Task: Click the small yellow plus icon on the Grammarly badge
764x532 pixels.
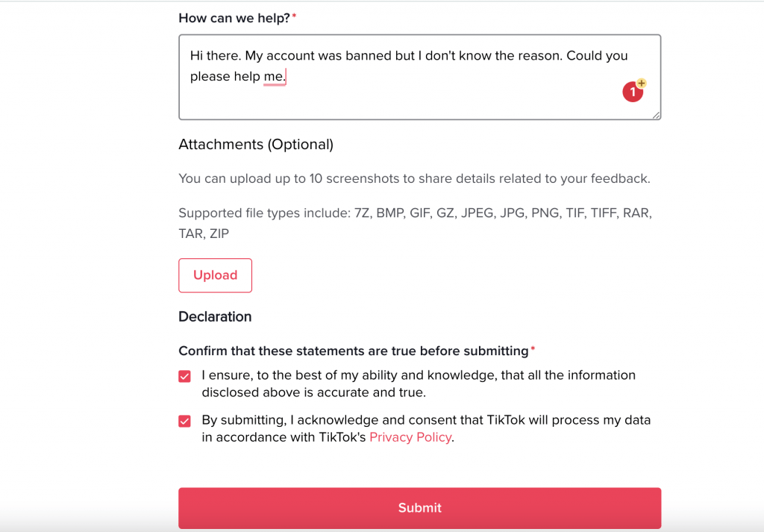Action: 642,84
